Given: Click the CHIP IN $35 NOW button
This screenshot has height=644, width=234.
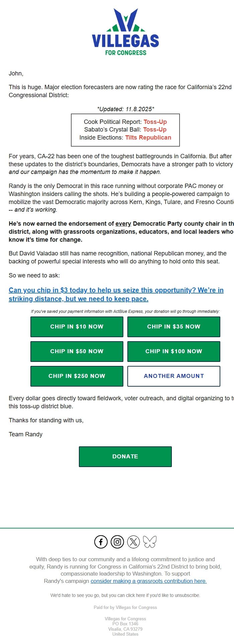Looking at the screenshot, I should coord(173,327).
